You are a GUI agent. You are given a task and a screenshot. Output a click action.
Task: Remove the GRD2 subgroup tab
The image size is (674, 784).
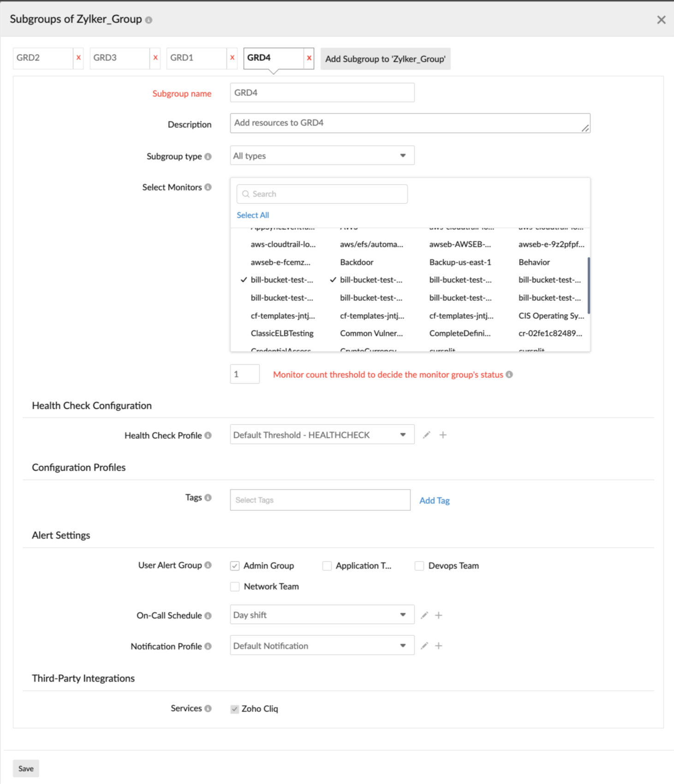(x=78, y=58)
